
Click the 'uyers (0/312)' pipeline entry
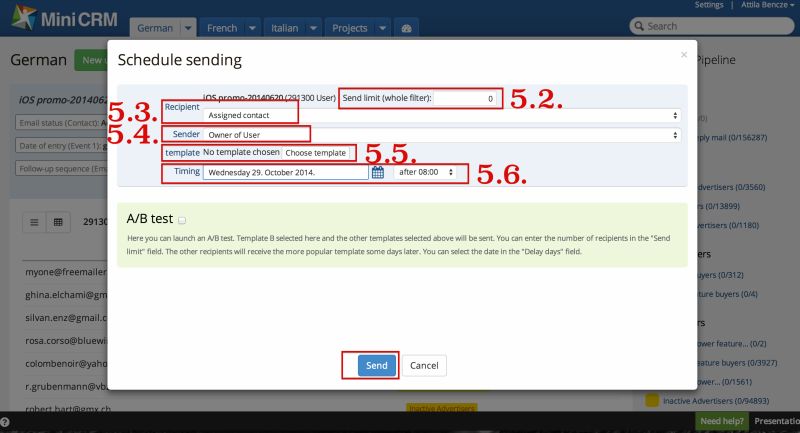tap(720, 275)
